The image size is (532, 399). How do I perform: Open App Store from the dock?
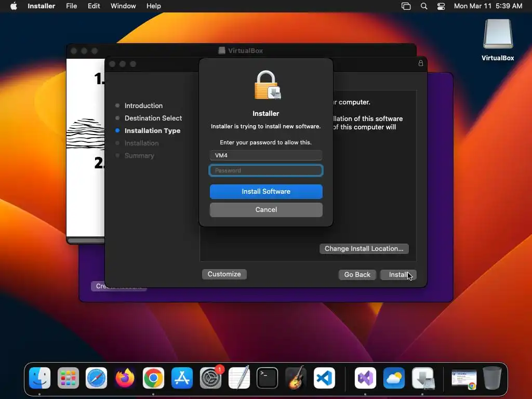coord(182,378)
